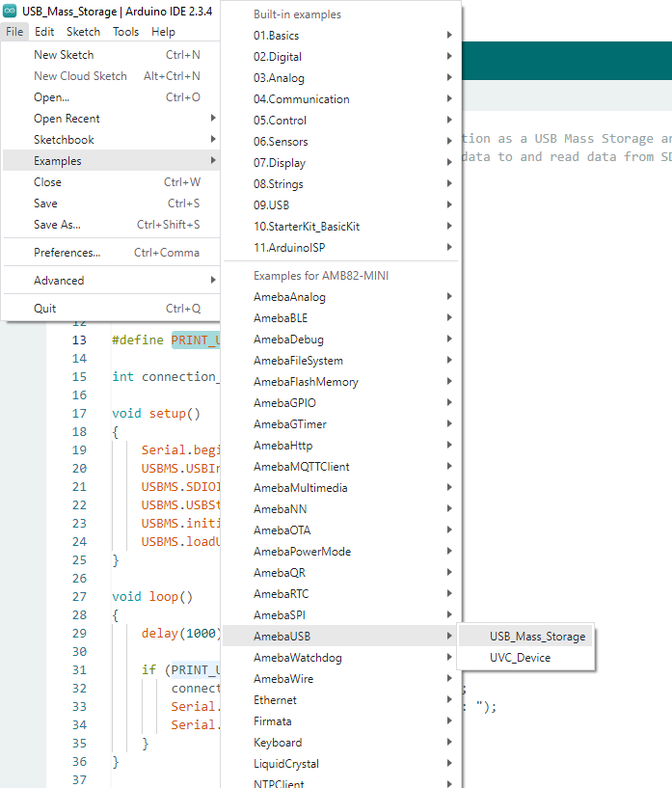
Task: Click the Arduino IDE logo icon in title bar
Action: tap(11, 12)
